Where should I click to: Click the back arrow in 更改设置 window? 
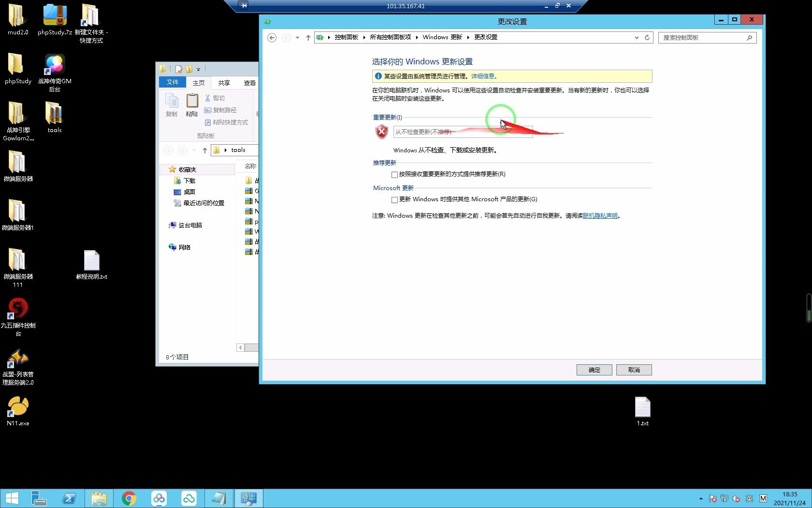tap(272, 38)
